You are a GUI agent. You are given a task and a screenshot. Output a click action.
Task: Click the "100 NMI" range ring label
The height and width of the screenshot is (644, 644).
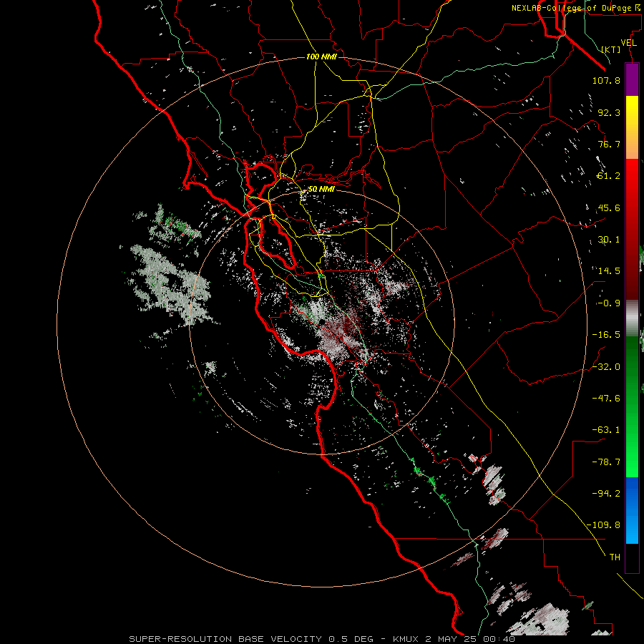321,57
